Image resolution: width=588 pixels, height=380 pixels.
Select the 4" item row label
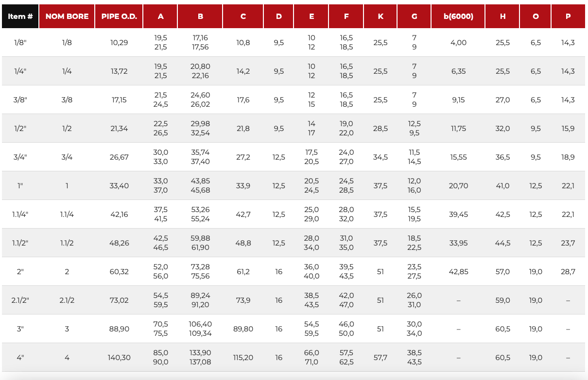[x=20, y=358]
